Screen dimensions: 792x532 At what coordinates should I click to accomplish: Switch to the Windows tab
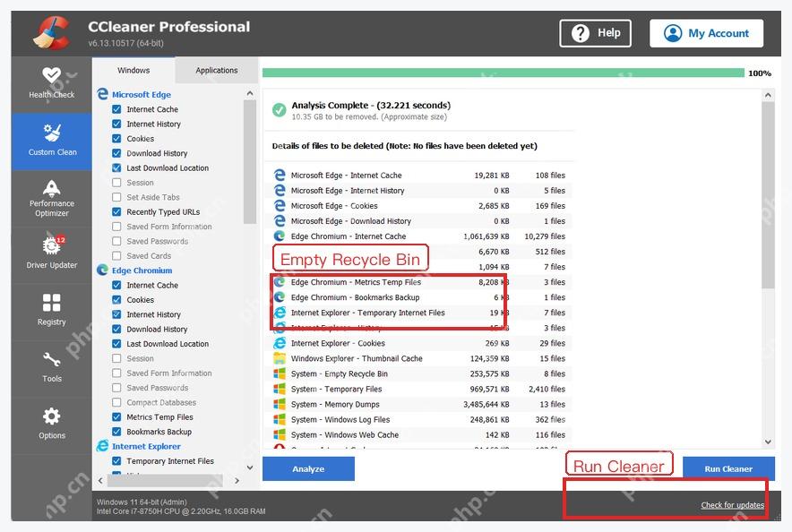(x=133, y=70)
